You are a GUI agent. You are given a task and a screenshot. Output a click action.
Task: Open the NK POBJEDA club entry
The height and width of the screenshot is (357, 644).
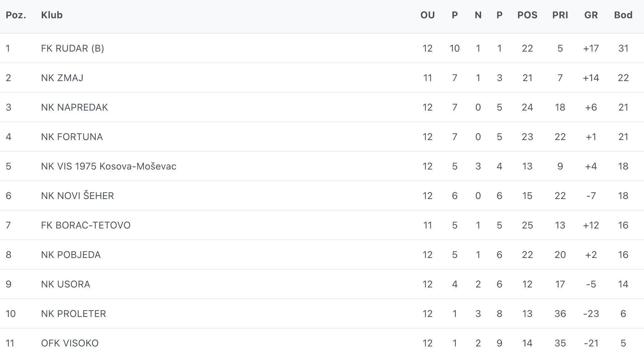tap(71, 255)
